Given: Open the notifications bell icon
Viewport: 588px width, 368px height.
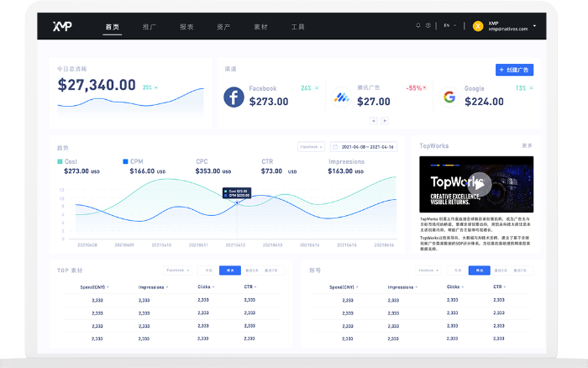Looking at the screenshot, I should pyautogui.click(x=417, y=26).
